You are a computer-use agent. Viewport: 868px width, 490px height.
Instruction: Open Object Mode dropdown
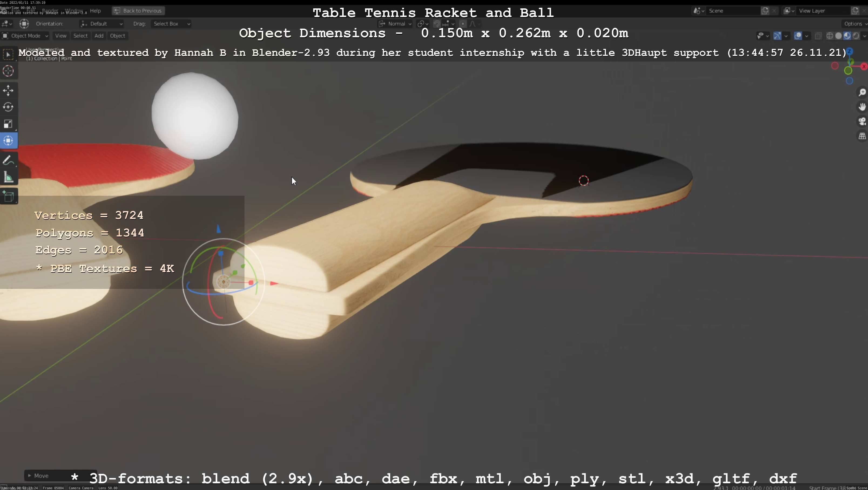pos(25,36)
